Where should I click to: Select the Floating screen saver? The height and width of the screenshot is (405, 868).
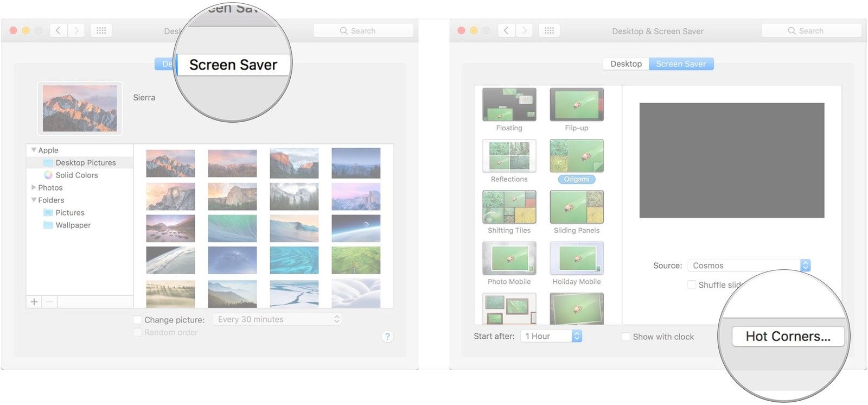(x=509, y=105)
